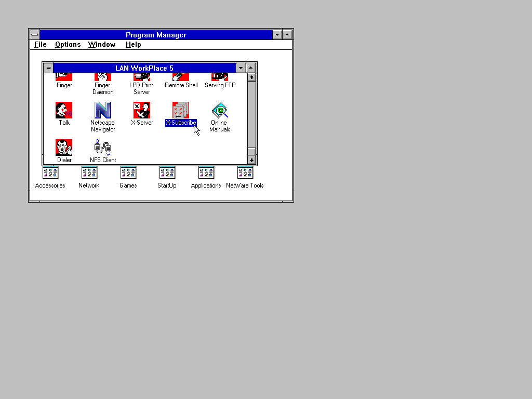Minimize the Program Manager window
The image size is (532, 399).
tap(277, 35)
